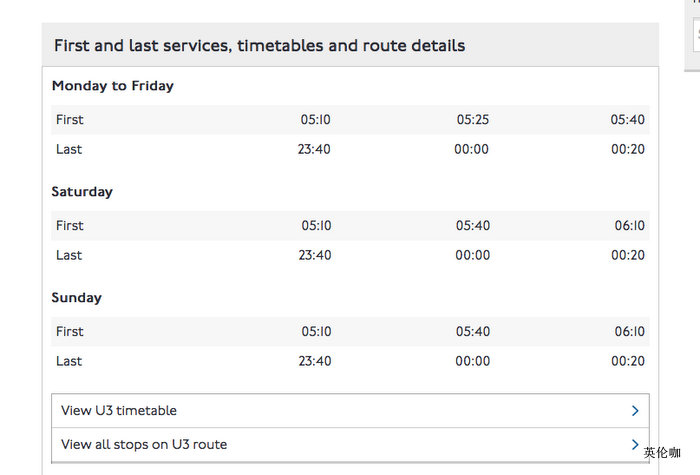Click Sunday last service time 00:00
The image size is (700, 475).
473,362
